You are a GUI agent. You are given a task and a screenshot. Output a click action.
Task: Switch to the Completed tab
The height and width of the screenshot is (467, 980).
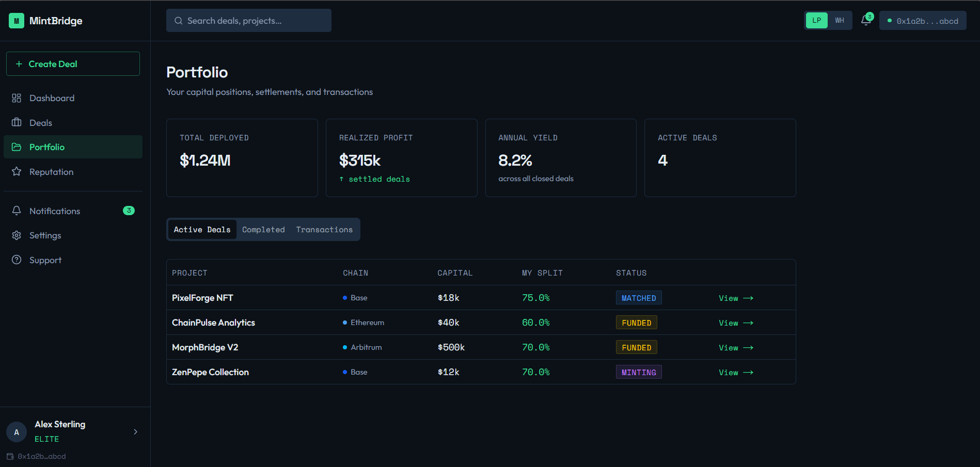click(263, 229)
